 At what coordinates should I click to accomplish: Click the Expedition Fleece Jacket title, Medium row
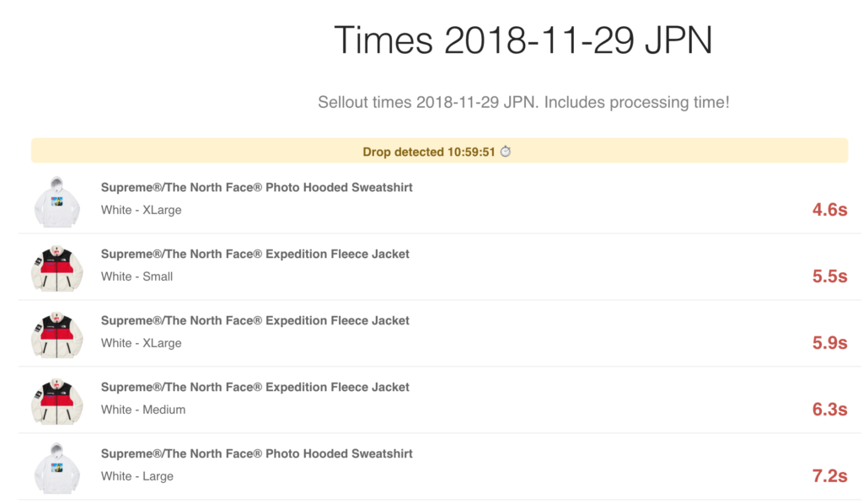[255, 388]
